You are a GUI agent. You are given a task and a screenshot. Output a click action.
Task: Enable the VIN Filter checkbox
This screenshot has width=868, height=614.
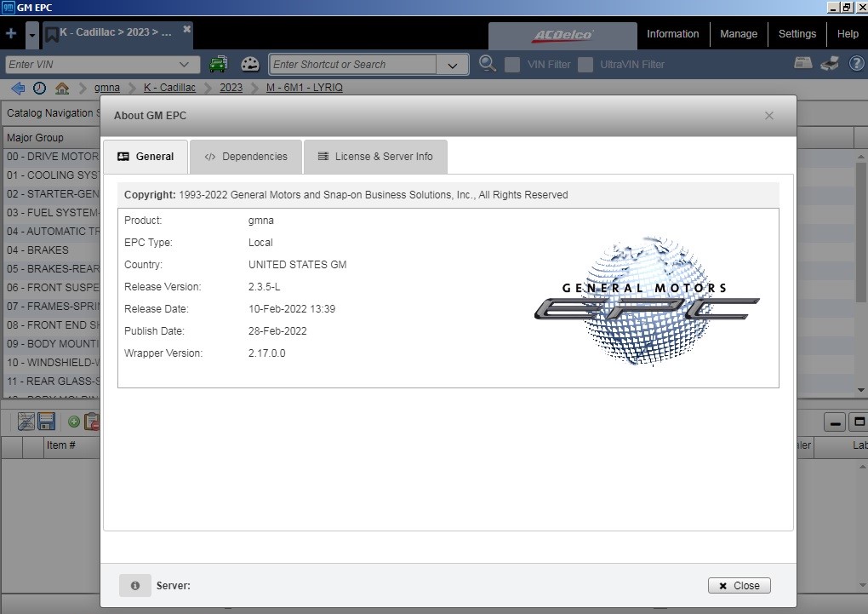coord(512,64)
